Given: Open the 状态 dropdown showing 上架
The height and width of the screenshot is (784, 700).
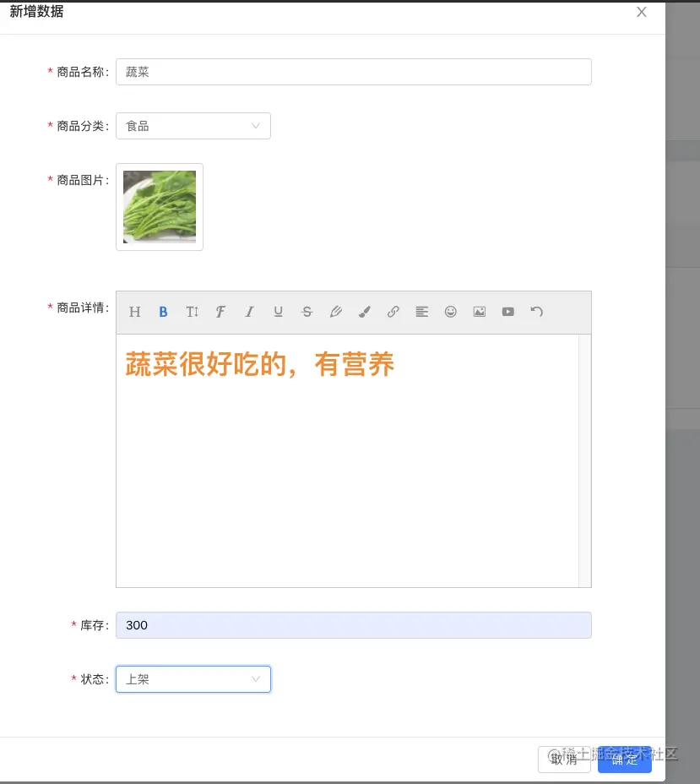Looking at the screenshot, I should click(x=193, y=679).
